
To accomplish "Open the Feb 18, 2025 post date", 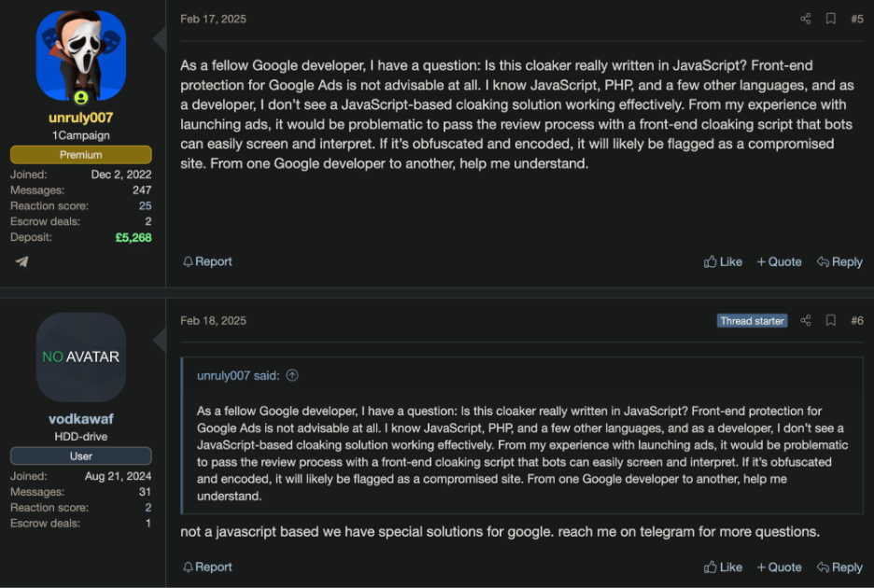I will pos(213,320).
